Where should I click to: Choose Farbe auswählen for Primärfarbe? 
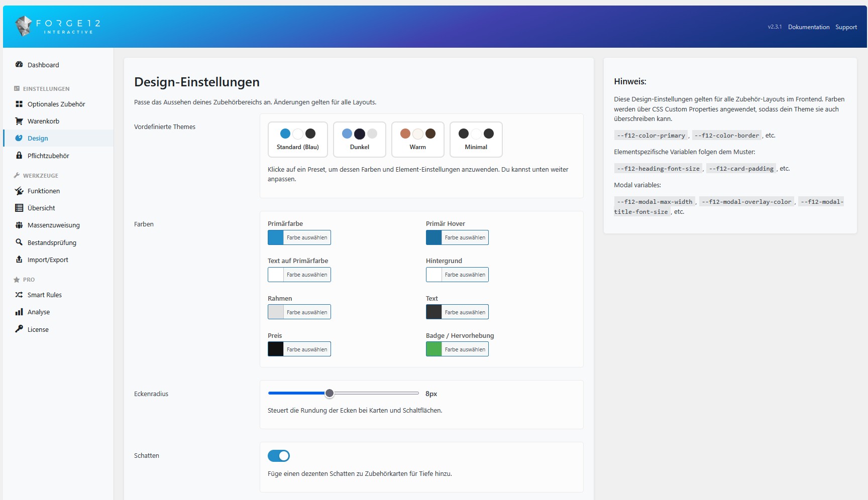pyautogui.click(x=306, y=237)
